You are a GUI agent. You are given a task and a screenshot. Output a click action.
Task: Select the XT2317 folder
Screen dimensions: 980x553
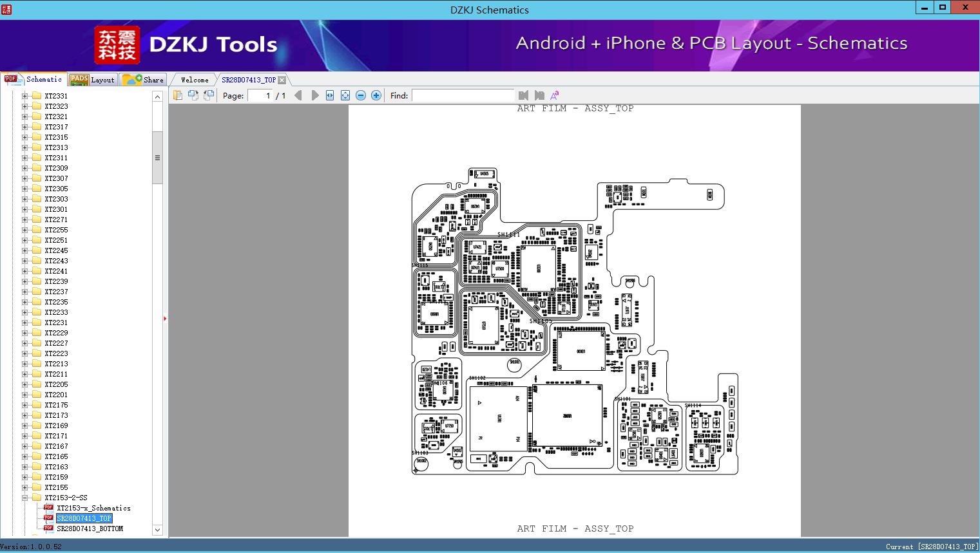point(56,127)
